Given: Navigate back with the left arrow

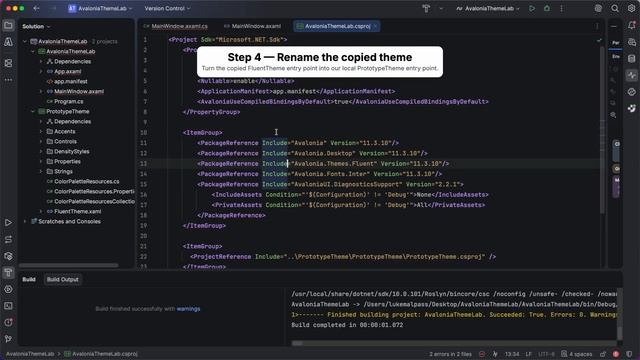Looking at the screenshot, I should point(36,8).
